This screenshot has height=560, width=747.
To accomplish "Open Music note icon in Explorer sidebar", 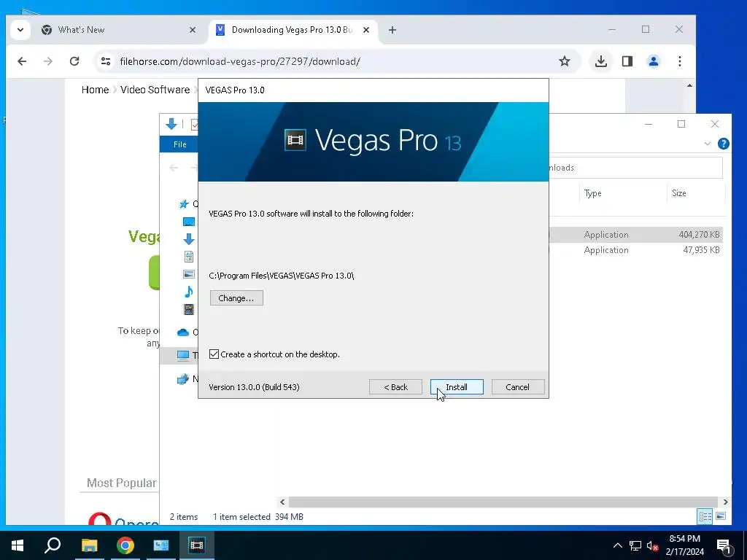I will point(189,292).
